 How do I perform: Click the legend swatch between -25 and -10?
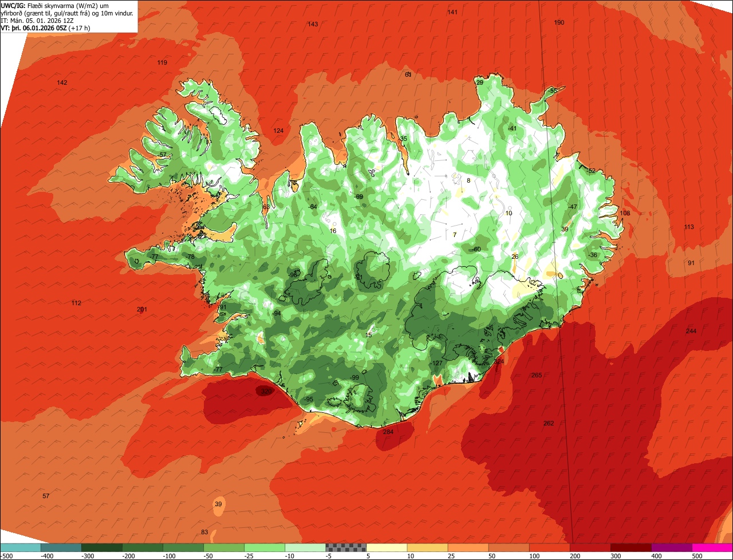[265, 547]
